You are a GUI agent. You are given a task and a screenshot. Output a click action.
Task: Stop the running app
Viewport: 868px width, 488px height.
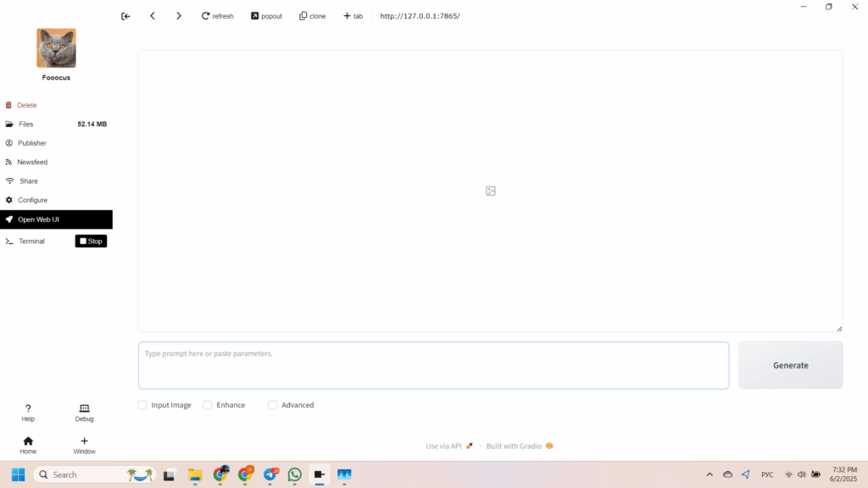tap(91, 241)
